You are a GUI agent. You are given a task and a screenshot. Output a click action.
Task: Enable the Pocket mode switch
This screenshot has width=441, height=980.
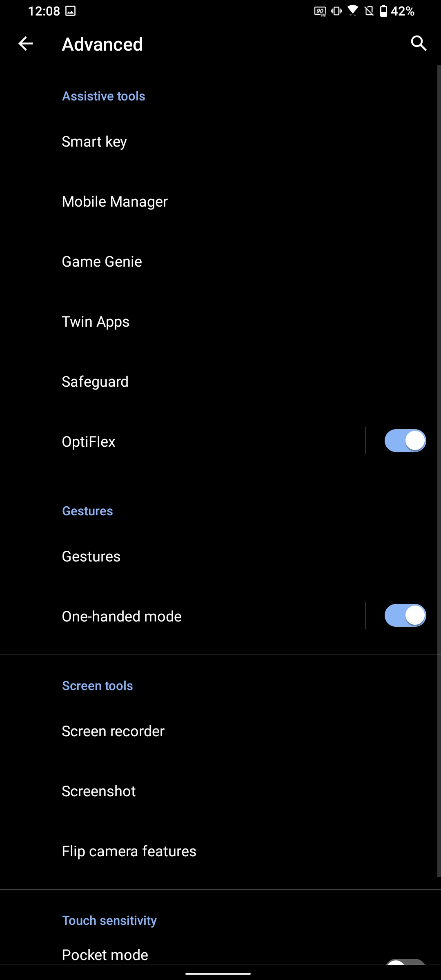(405, 961)
